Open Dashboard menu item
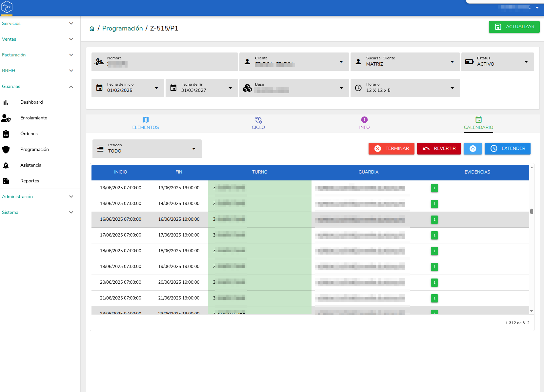This screenshot has height=392, width=544. pos(40,102)
